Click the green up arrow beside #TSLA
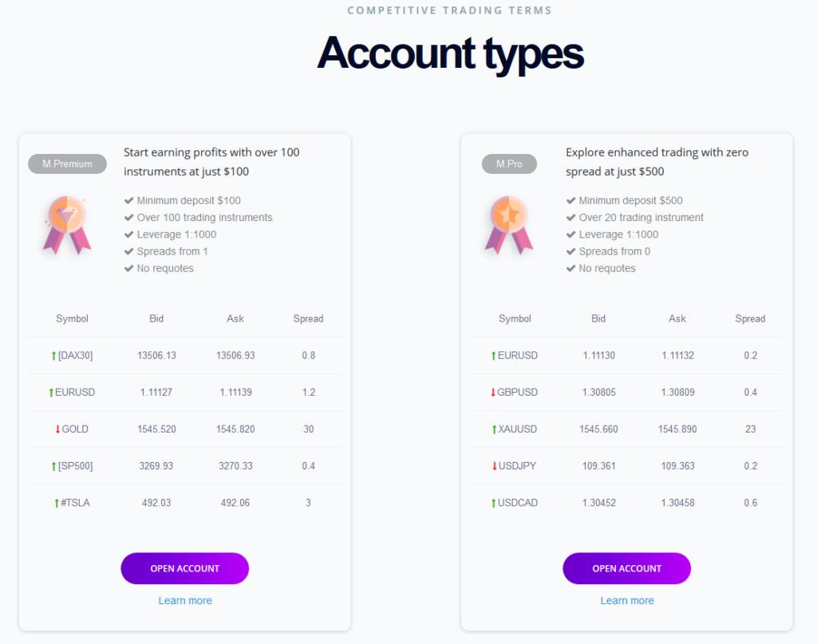 click(x=57, y=504)
